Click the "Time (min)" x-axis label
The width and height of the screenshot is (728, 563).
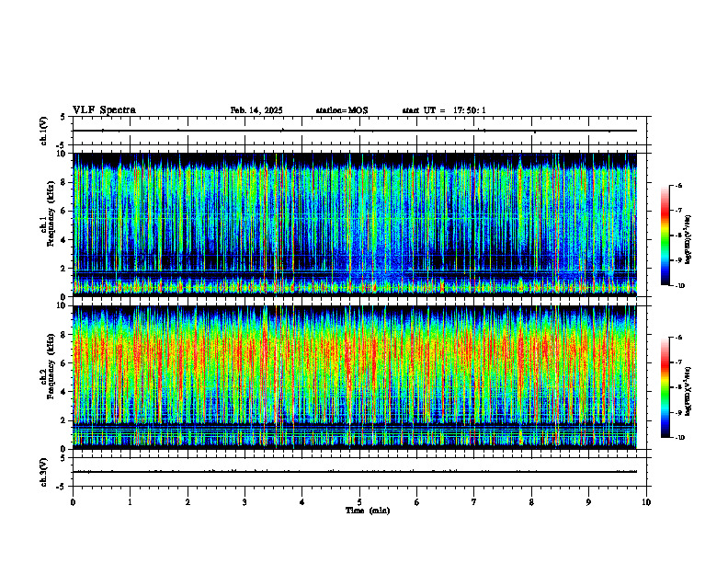pos(368,511)
